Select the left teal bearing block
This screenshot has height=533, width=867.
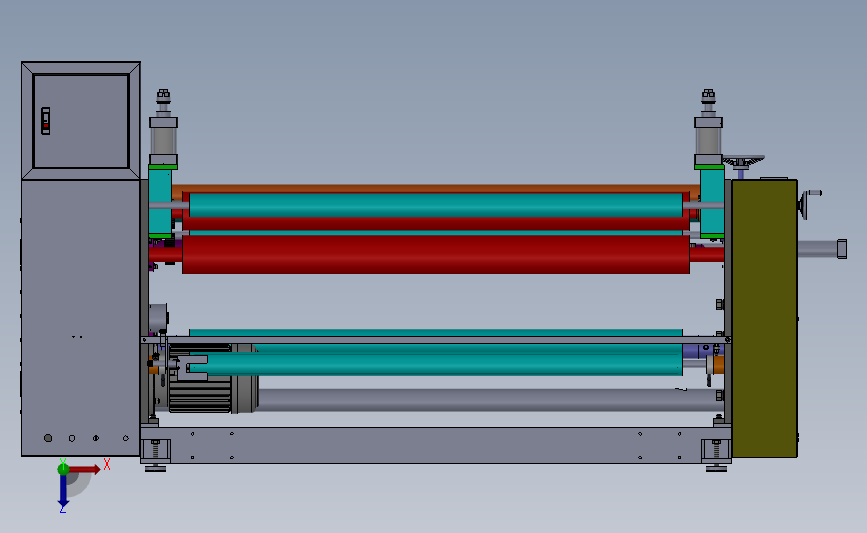pyautogui.click(x=160, y=202)
